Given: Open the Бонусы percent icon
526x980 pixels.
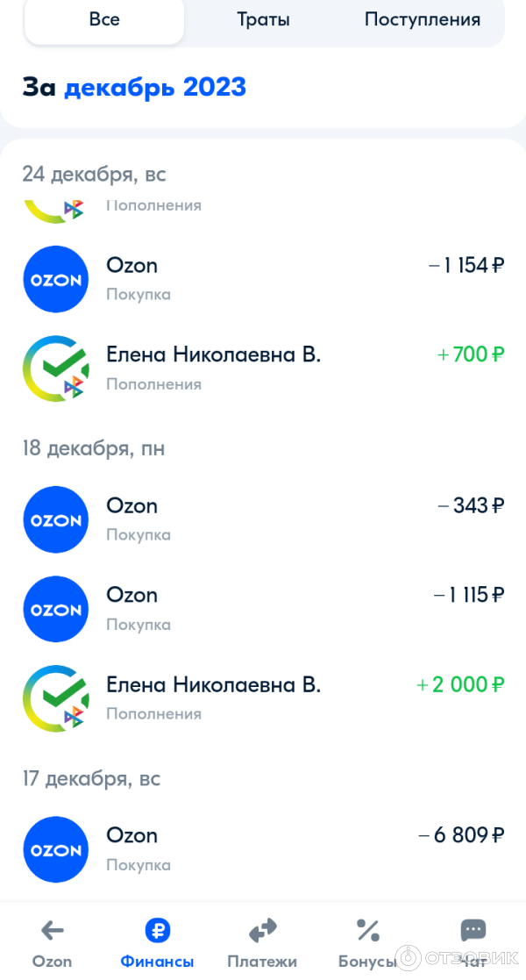Looking at the screenshot, I should point(367,931).
